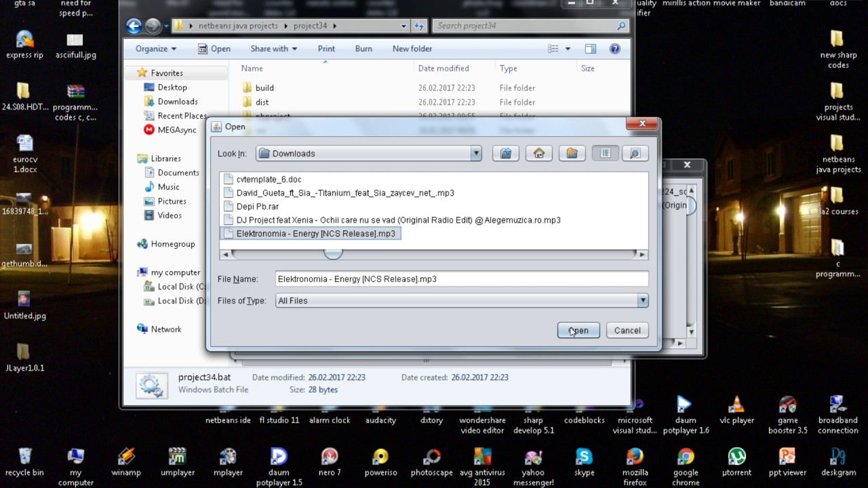Open the Organize menu in Explorer
The image size is (868, 488).
156,49
